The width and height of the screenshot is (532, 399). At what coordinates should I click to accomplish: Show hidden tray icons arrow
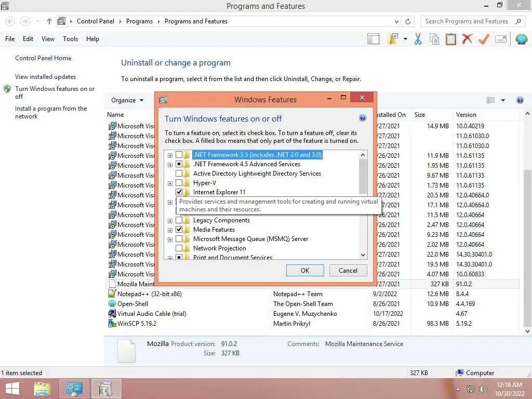[458, 389]
